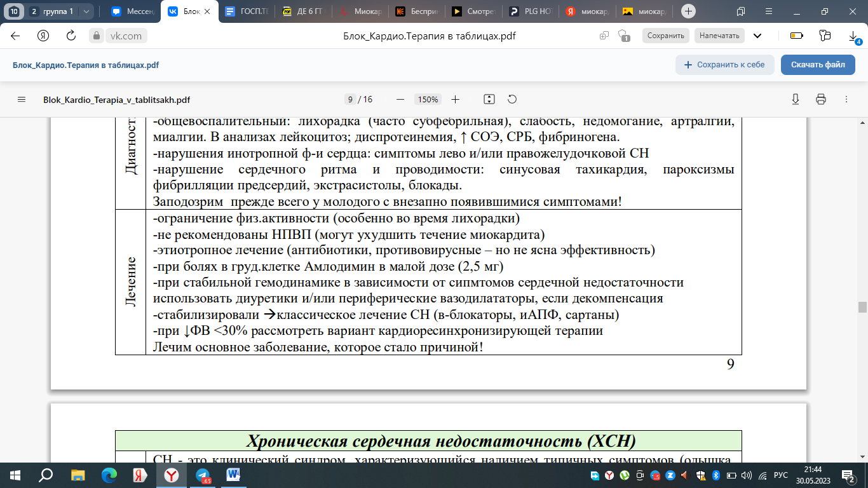Image resolution: width=868 pixels, height=488 pixels.
Task: Switch to the Бесприн tab
Action: click(x=417, y=11)
